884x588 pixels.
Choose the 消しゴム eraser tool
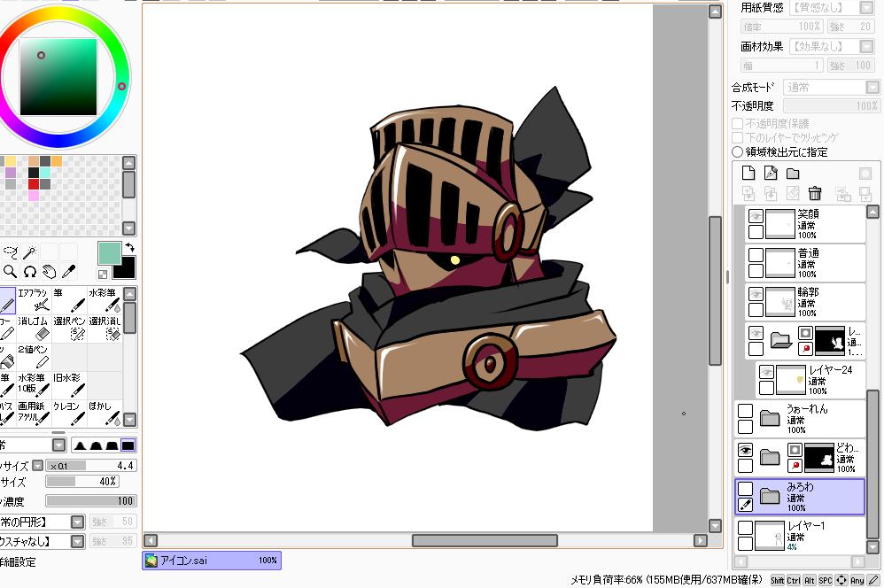(x=34, y=329)
